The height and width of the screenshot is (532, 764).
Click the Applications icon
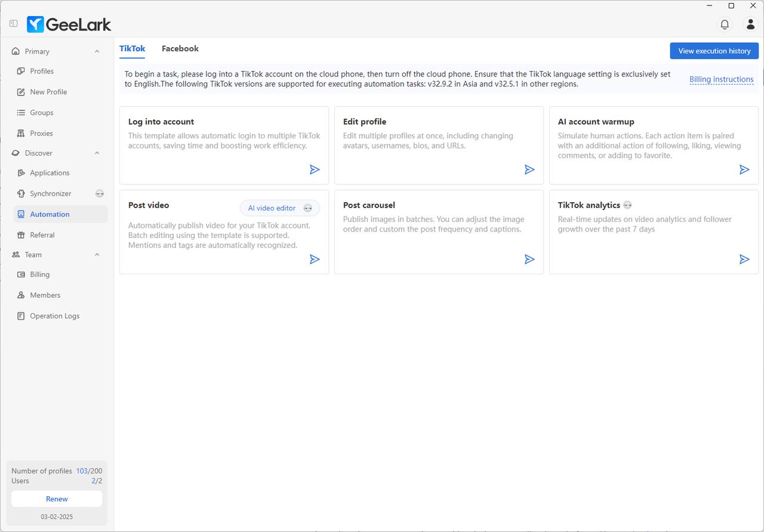[21, 173]
